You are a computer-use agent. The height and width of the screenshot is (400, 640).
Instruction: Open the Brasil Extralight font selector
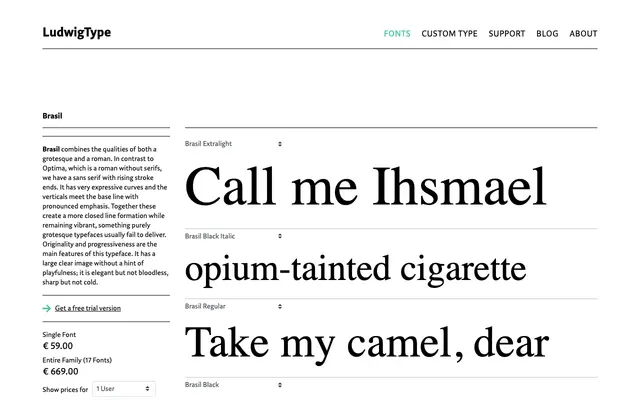[233, 144]
